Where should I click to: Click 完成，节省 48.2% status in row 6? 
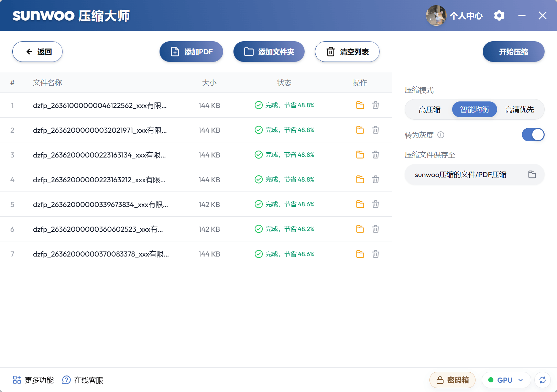pos(284,229)
